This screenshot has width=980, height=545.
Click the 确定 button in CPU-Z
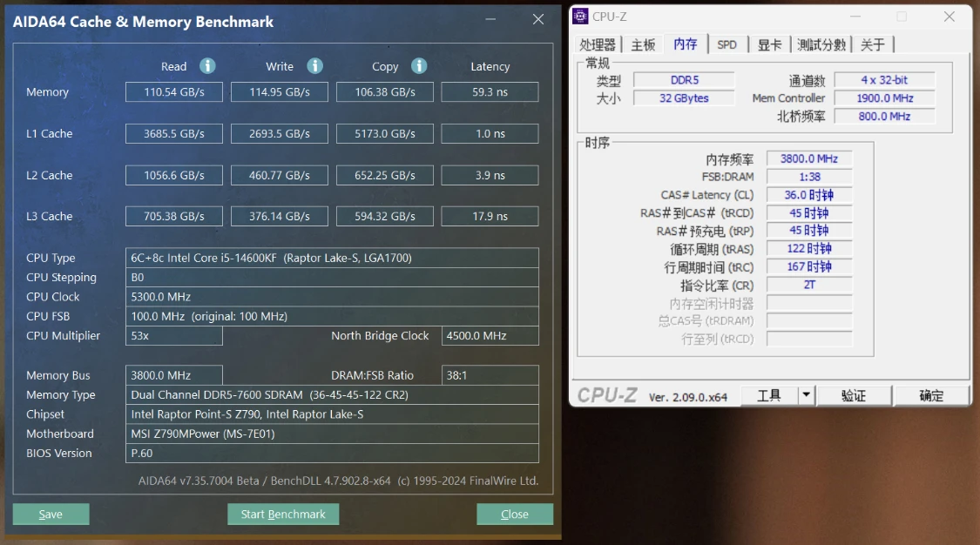(x=931, y=395)
